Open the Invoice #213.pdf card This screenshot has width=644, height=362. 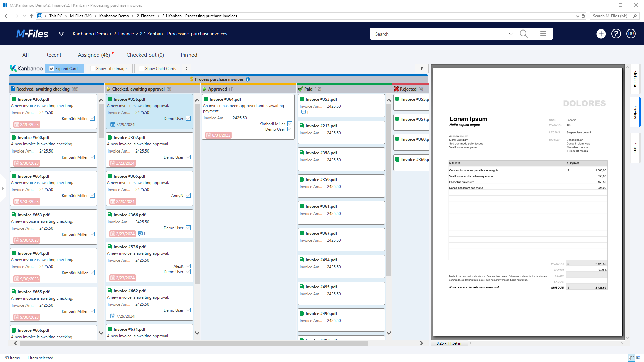341,132
